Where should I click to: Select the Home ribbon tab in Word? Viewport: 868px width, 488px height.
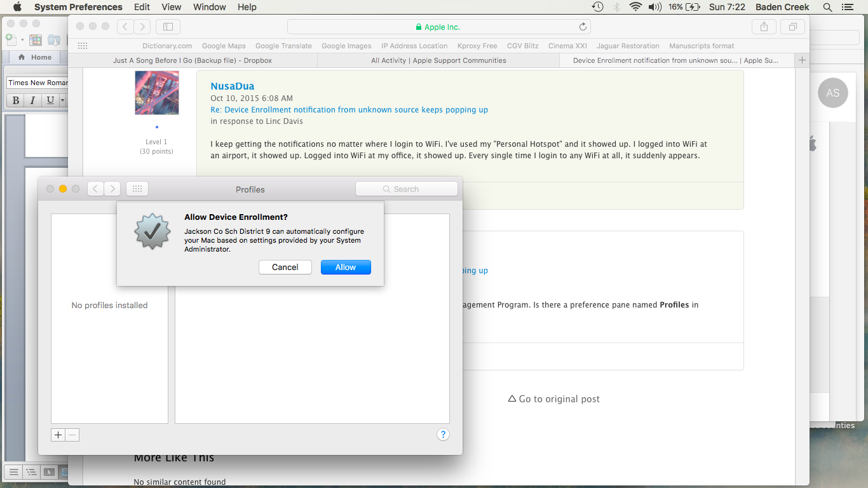tap(36, 57)
